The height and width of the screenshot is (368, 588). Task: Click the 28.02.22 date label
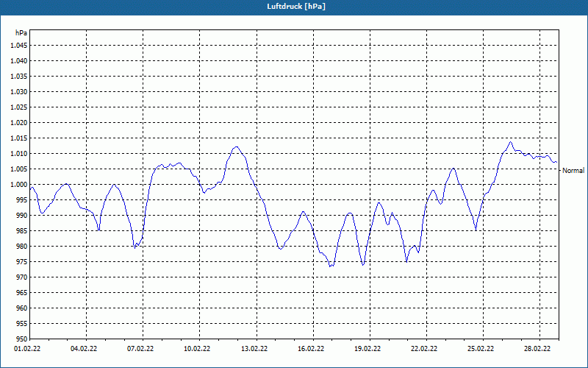click(x=538, y=349)
